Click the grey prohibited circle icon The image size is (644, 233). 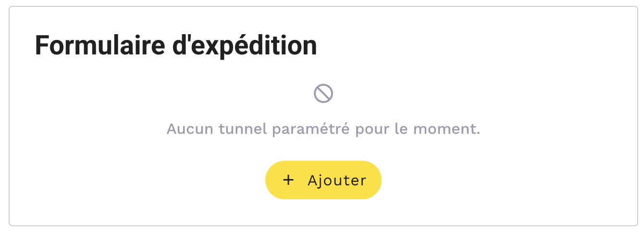(323, 93)
